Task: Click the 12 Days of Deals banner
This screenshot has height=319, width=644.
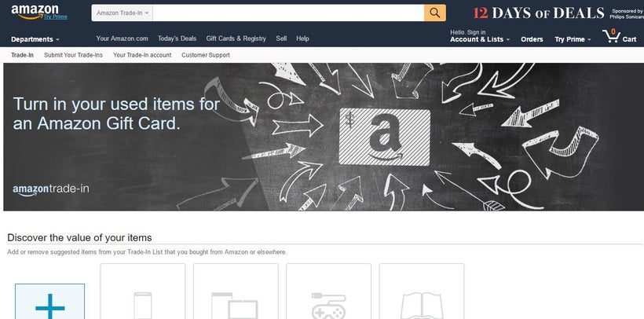Action: pos(558,13)
